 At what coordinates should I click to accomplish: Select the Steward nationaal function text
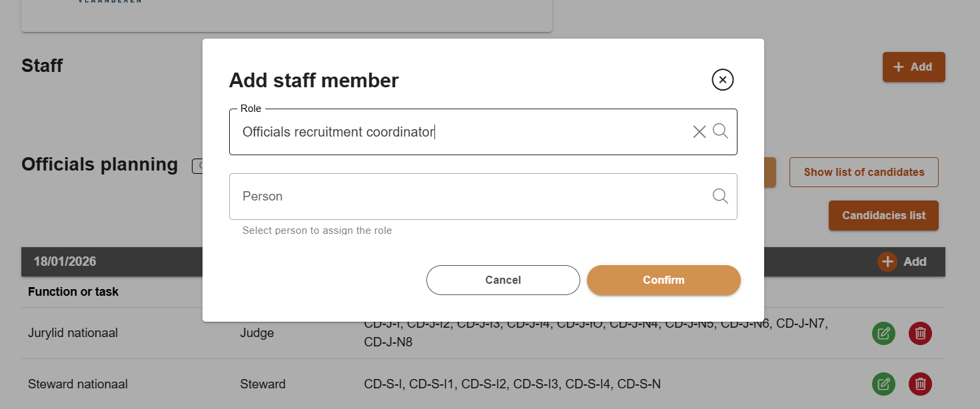point(78,384)
